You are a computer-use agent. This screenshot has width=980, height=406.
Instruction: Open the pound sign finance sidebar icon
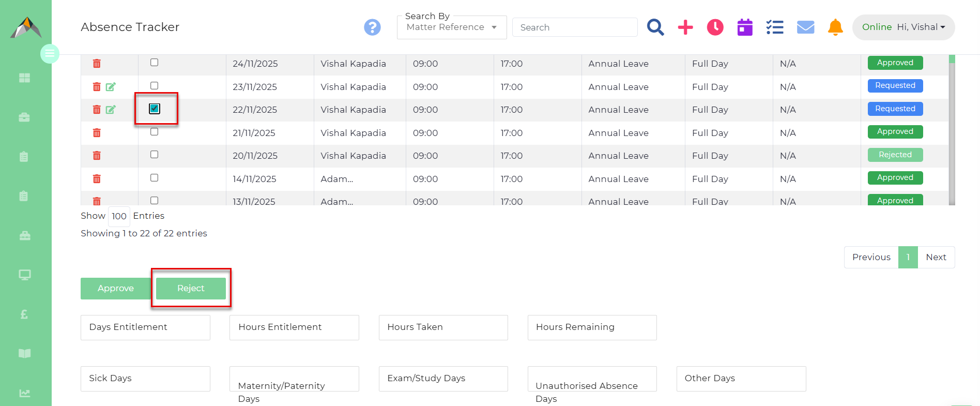(x=24, y=314)
